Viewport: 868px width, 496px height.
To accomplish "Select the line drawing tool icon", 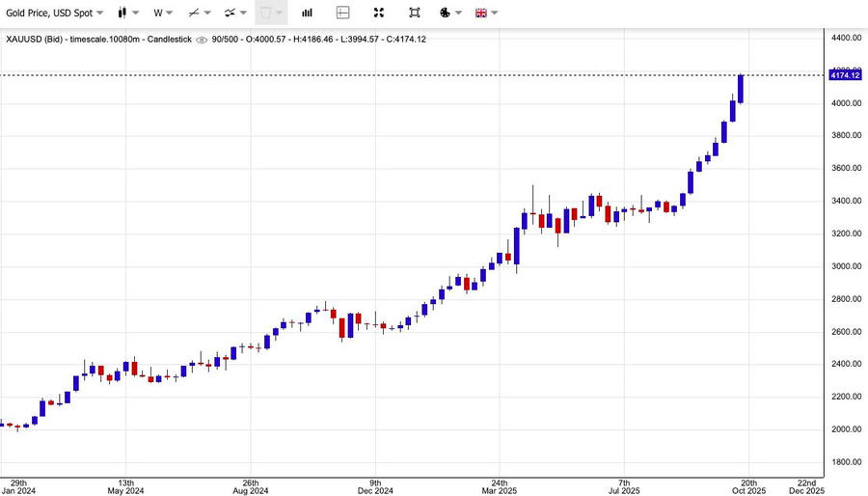I will pos(194,13).
